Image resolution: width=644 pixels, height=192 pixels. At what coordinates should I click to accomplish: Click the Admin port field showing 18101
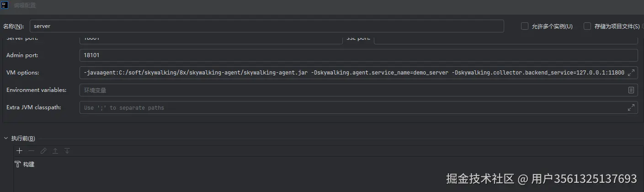(x=358, y=55)
